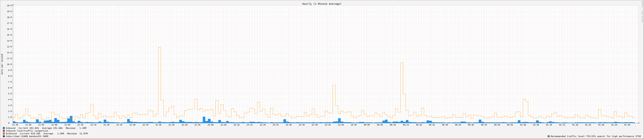Click the outbound peak near 23:48 reaching 6 M
Viewport: 644px width, 139px height.
point(334,100)
